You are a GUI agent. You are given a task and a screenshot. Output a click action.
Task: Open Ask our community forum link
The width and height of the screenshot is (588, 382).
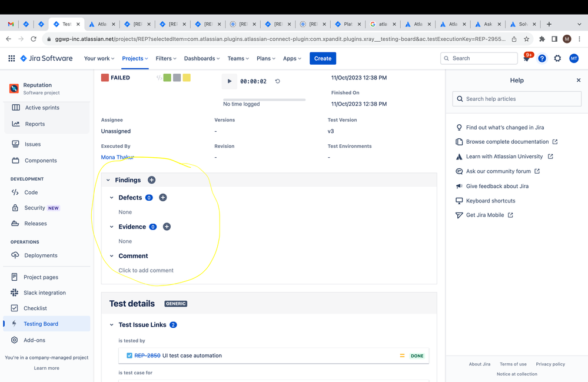click(x=497, y=171)
